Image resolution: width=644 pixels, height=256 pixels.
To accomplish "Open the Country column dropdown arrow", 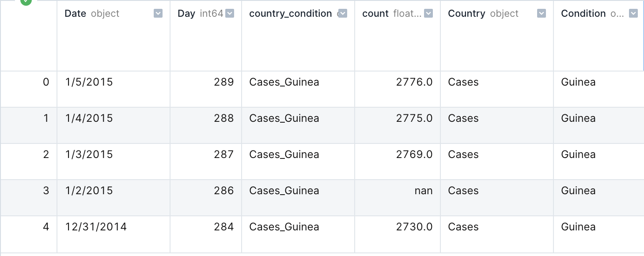I will tap(542, 14).
